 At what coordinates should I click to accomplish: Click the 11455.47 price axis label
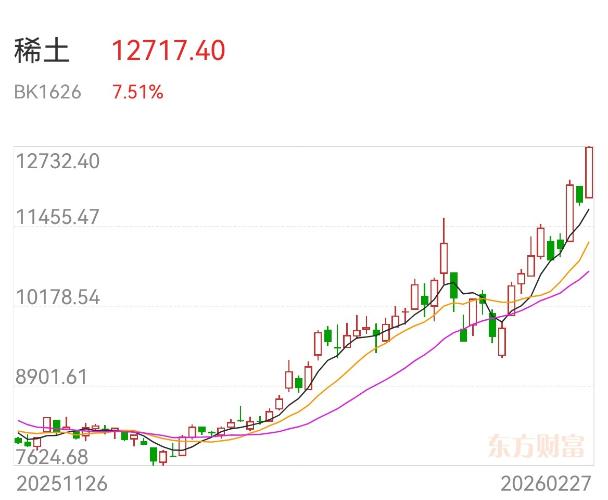click(57, 216)
